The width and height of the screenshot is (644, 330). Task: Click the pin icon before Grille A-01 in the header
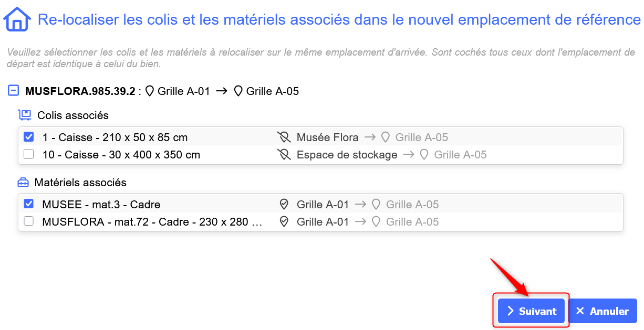[150, 91]
